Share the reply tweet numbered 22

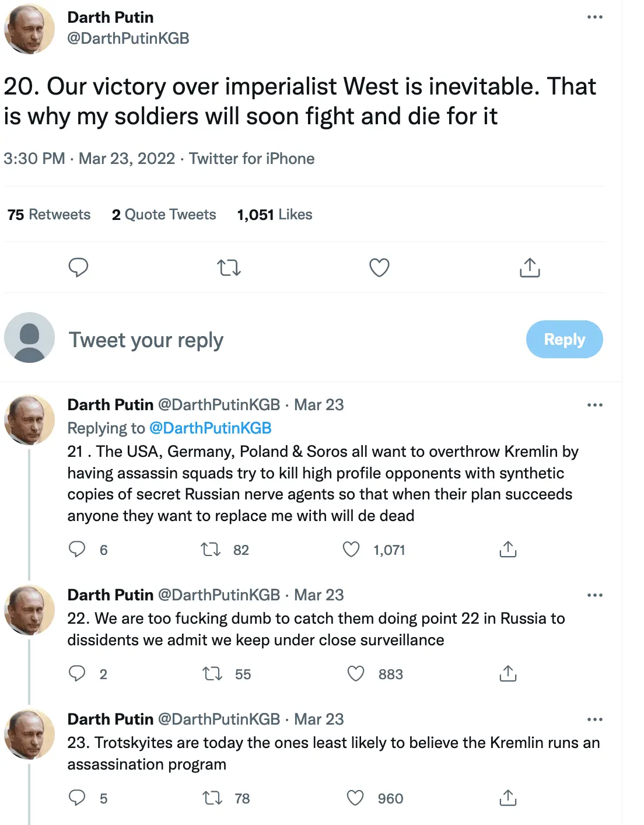[508, 674]
